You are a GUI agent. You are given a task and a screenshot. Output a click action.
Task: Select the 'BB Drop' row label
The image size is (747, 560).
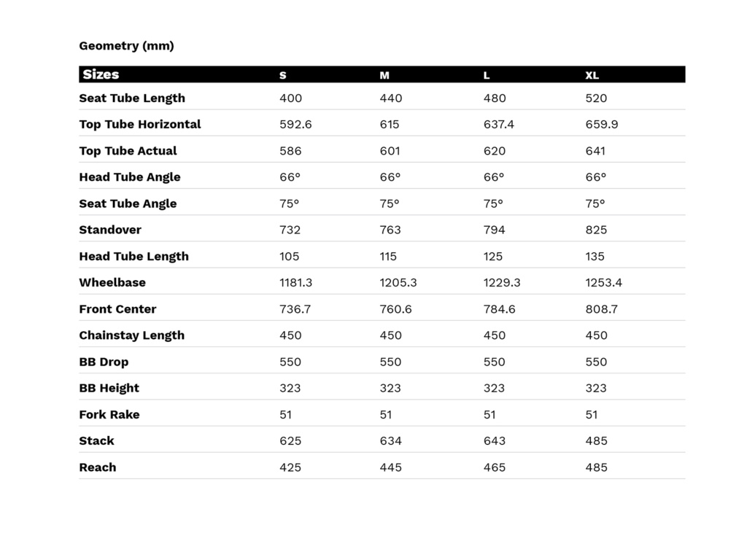tap(104, 362)
